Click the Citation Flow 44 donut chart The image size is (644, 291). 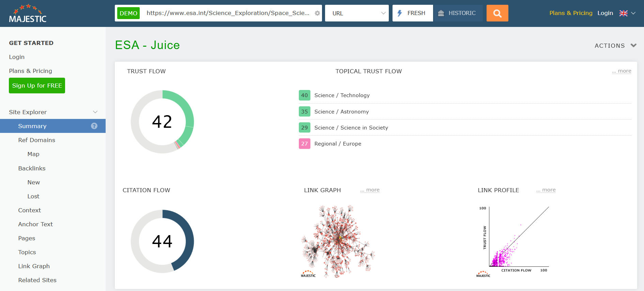click(162, 241)
